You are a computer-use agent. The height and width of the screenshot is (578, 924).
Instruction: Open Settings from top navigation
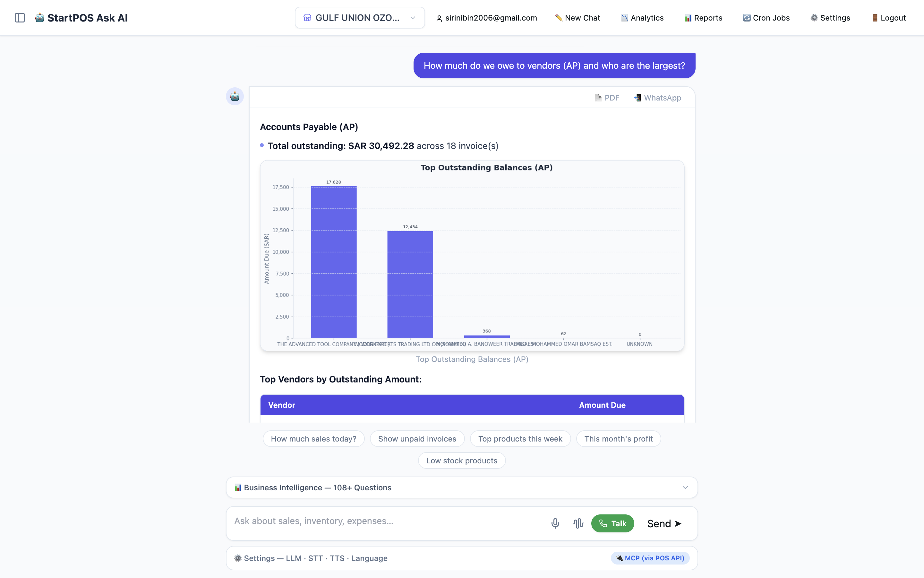click(x=830, y=18)
